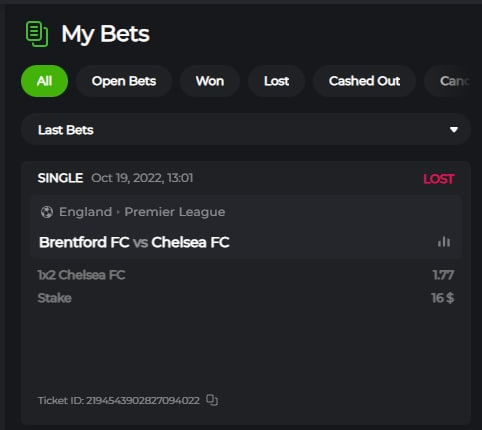Screen dimensions: 482x430
Task: Click the My Bets document icon
Action: pos(37,34)
